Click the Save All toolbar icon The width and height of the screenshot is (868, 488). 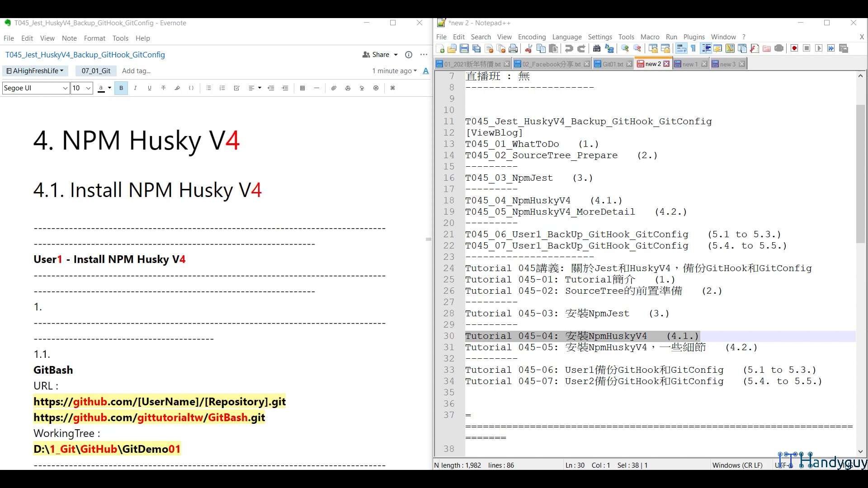(476, 48)
